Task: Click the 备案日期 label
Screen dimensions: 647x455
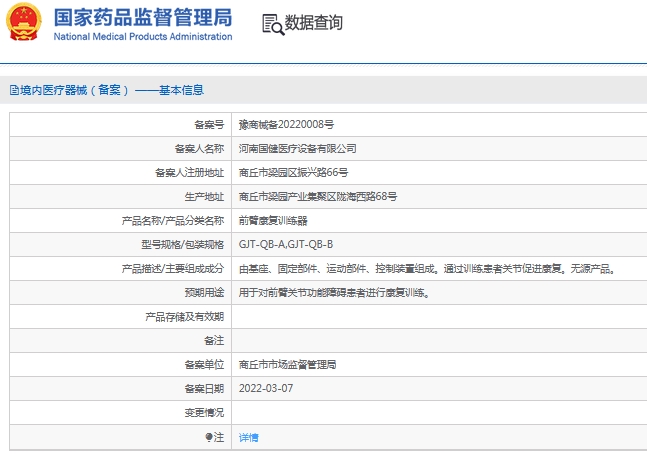Action: (x=204, y=389)
